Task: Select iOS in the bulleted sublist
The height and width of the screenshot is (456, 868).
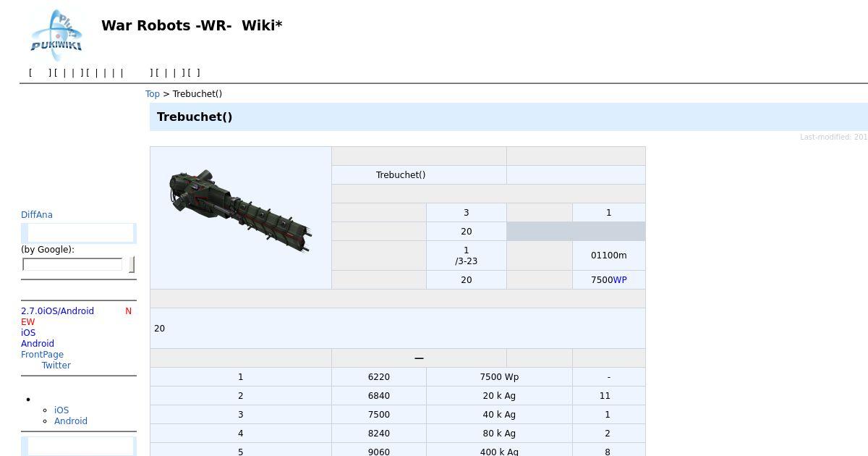Action: 61,410
